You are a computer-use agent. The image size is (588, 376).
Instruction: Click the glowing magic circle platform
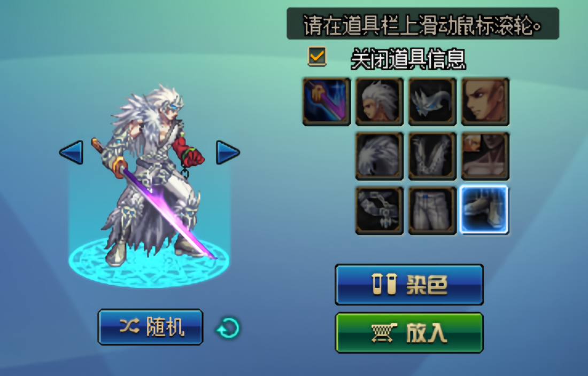149,262
